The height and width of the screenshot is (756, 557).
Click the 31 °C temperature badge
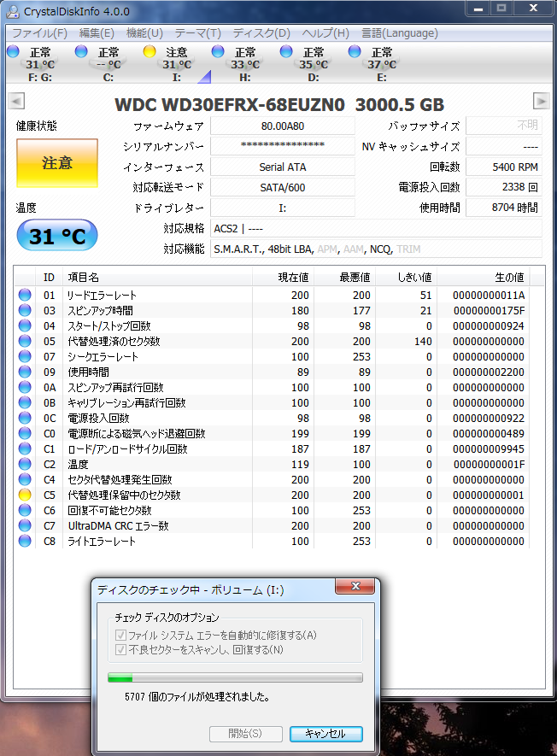(x=57, y=235)
